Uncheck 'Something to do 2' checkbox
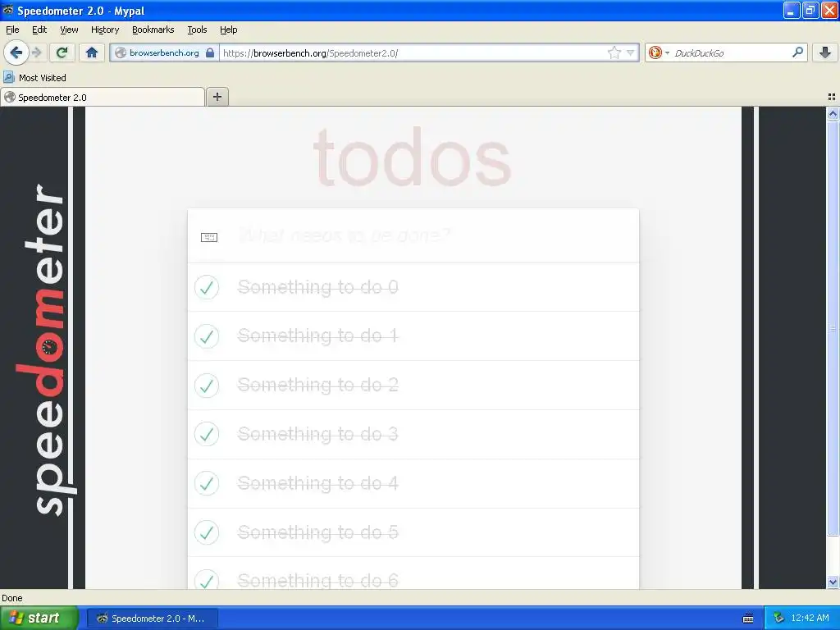The width and height of the screenshot is (840, 630). (x=207, y=386)
